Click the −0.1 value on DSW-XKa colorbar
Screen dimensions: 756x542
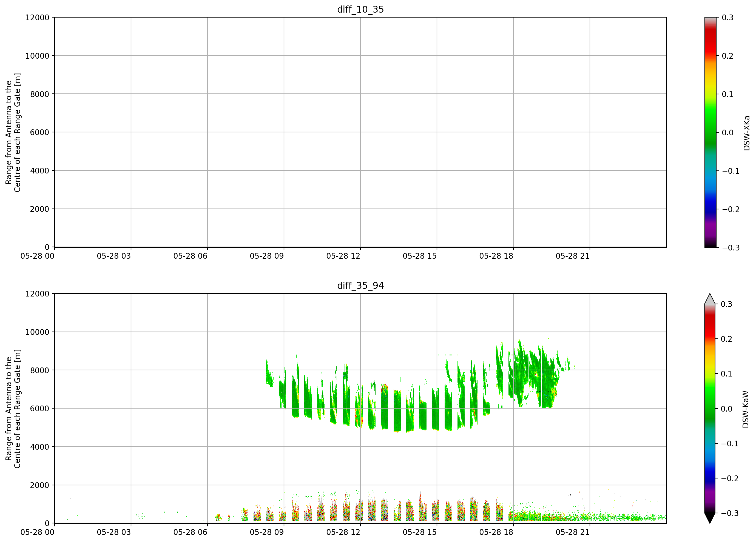click(x=731, y=170)
